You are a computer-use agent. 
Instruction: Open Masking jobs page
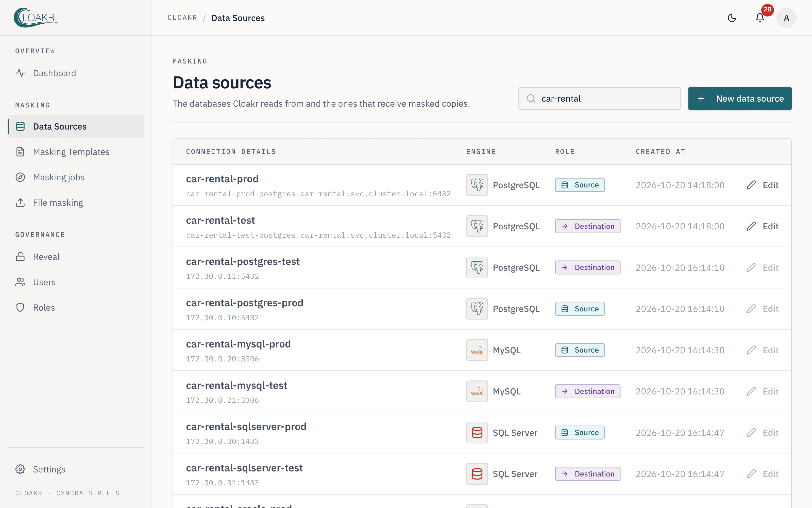click(x=76, y=177)
